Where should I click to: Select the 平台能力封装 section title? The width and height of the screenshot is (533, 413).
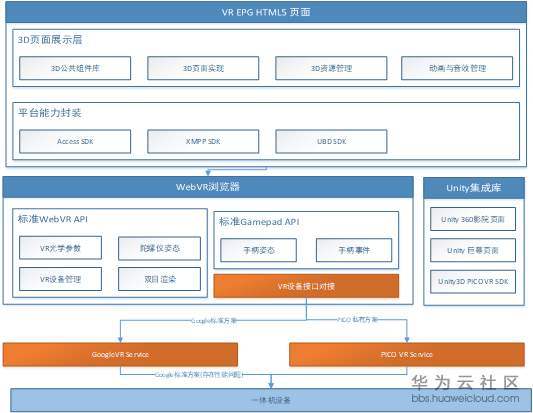pos(50,113)
